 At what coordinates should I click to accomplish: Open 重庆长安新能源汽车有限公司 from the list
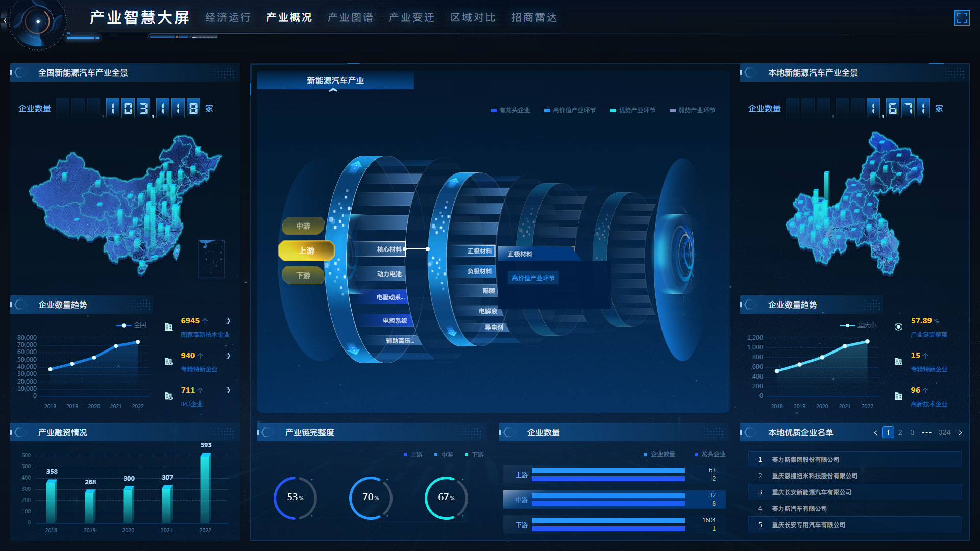(x=811, y=492)
